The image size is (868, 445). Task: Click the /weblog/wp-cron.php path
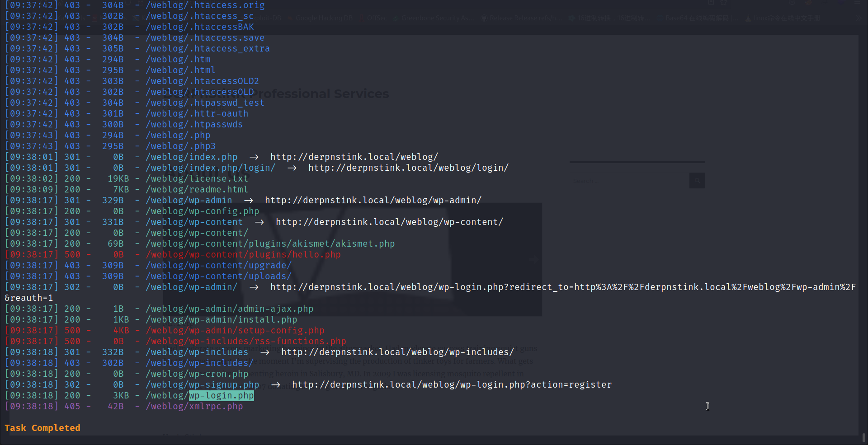tap(197, 374)
